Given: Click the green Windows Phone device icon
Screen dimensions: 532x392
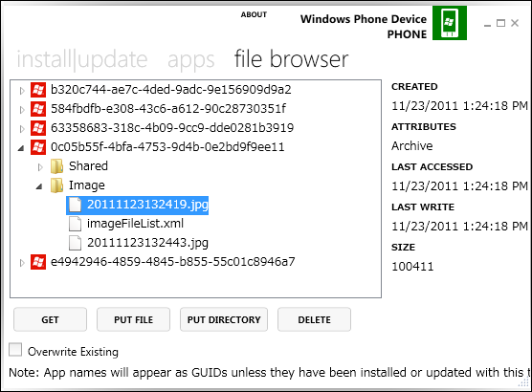Looking at the screenshot, I should pos(449,23).
